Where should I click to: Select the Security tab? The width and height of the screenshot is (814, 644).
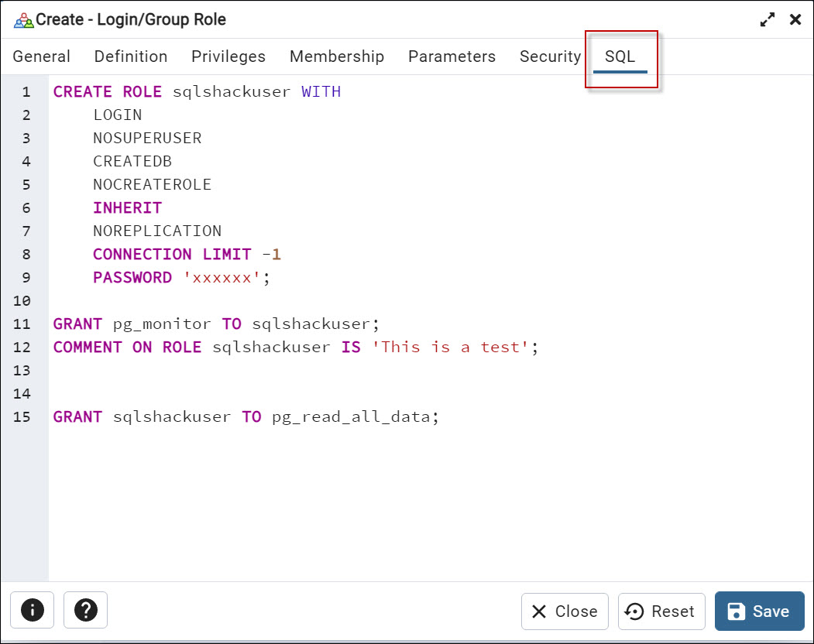550,57
